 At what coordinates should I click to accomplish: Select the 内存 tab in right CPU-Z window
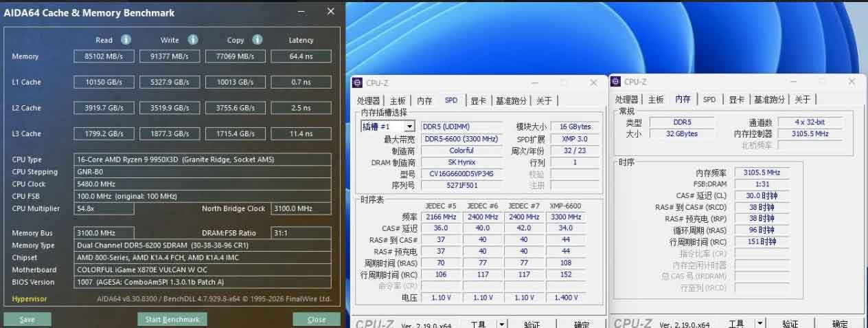pyautogui.click(x=683, y=100)
